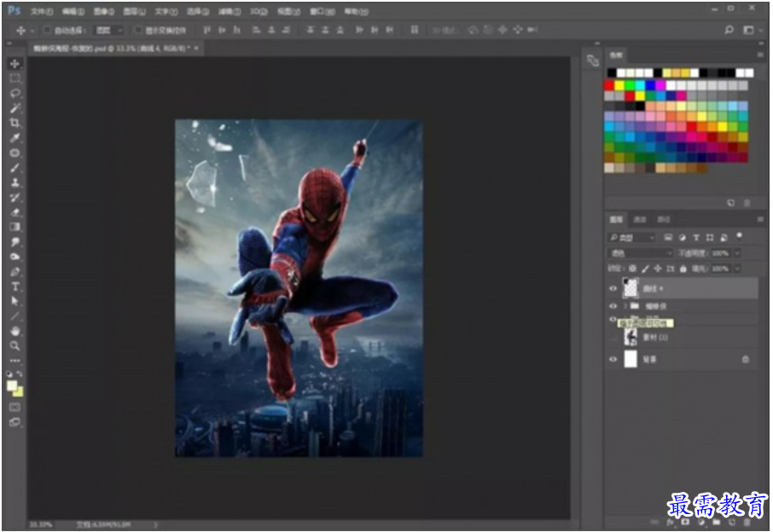Switch to the Channels tab
This screenshot has height=532, width=773.
tap(640, 219)
